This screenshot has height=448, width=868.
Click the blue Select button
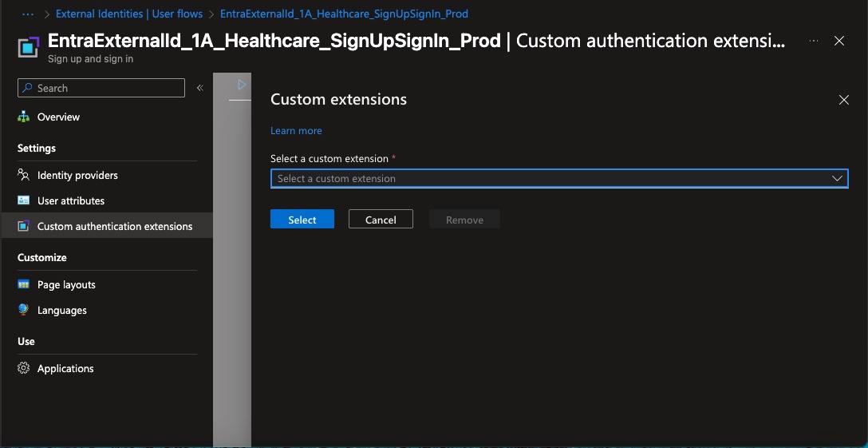[302, 219]
